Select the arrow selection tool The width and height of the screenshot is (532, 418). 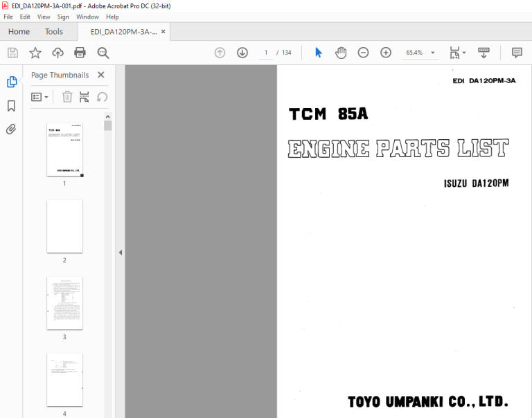point(318,53)
